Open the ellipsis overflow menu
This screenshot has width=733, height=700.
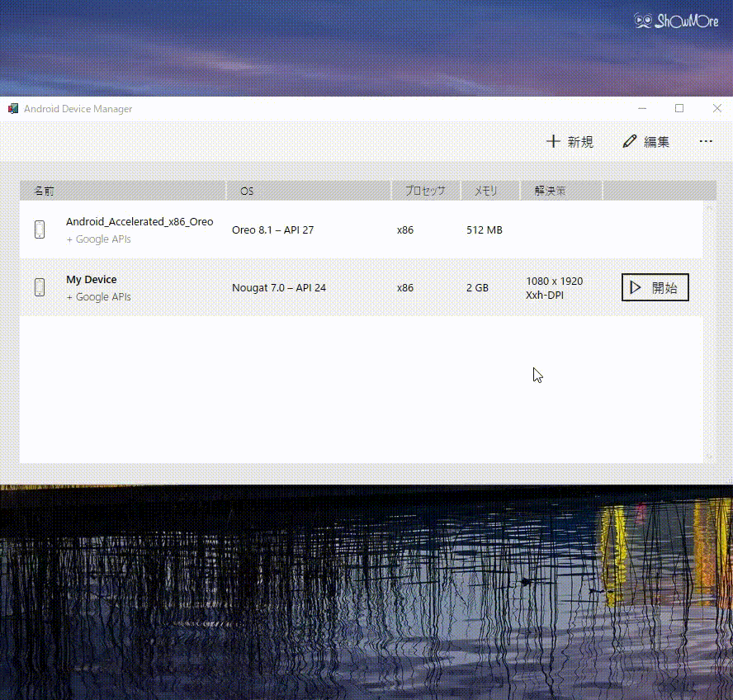(706, 141)
